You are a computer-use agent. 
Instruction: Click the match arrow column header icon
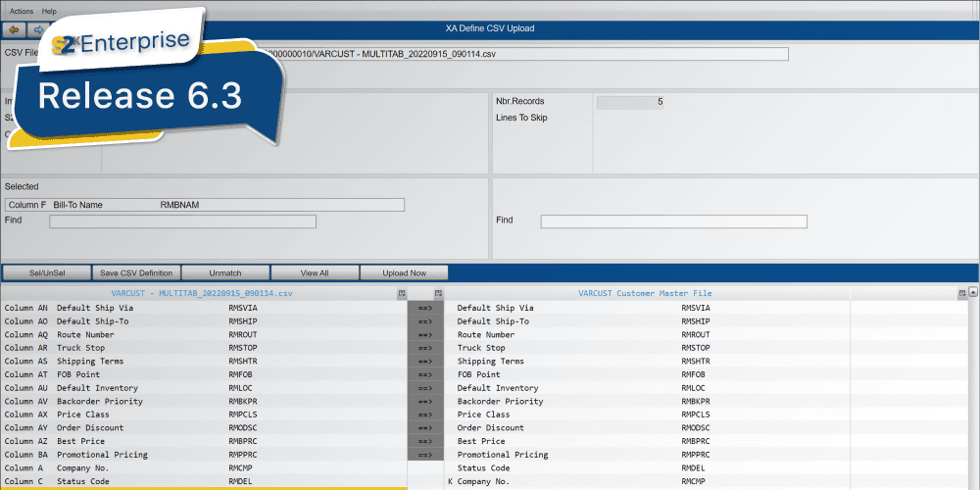[x=439, y=293]
